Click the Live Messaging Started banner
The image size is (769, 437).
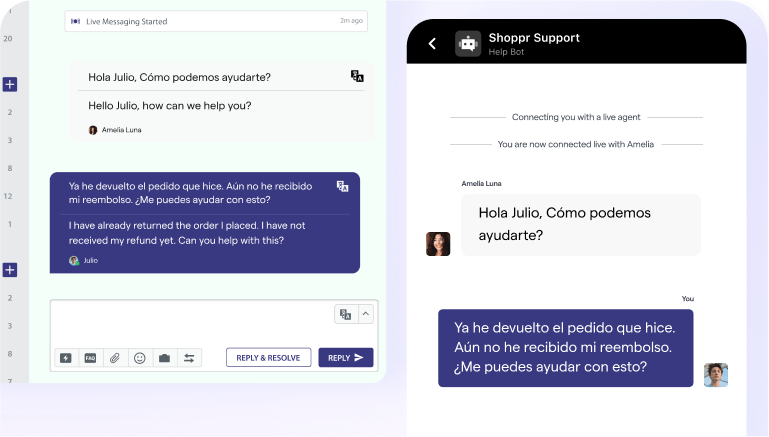[215, 21]
